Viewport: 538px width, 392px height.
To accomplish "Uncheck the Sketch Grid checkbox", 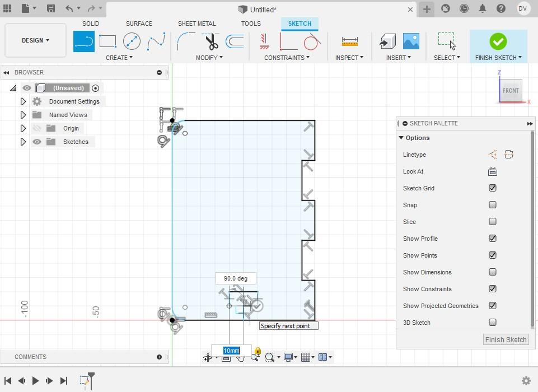I will [x=493, y=188].
